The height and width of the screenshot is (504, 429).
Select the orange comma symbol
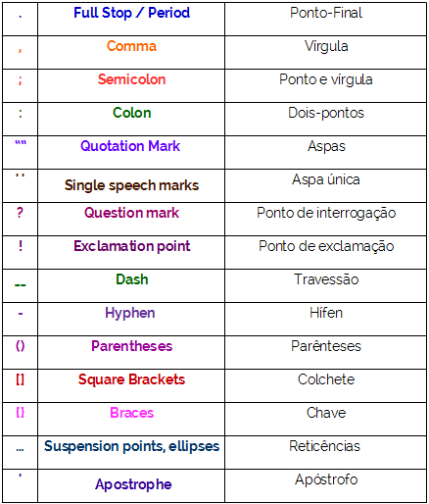pyautogui.click(x=21, y=50)
